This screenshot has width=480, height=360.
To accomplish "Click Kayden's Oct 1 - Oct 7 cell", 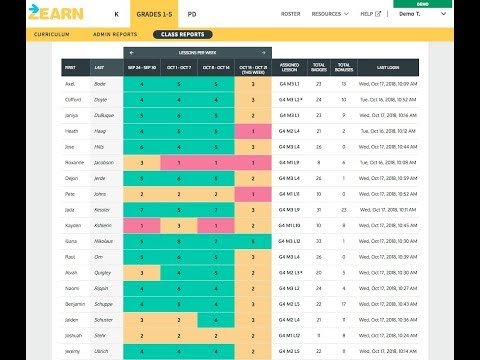I will click(x=179, y=226).
